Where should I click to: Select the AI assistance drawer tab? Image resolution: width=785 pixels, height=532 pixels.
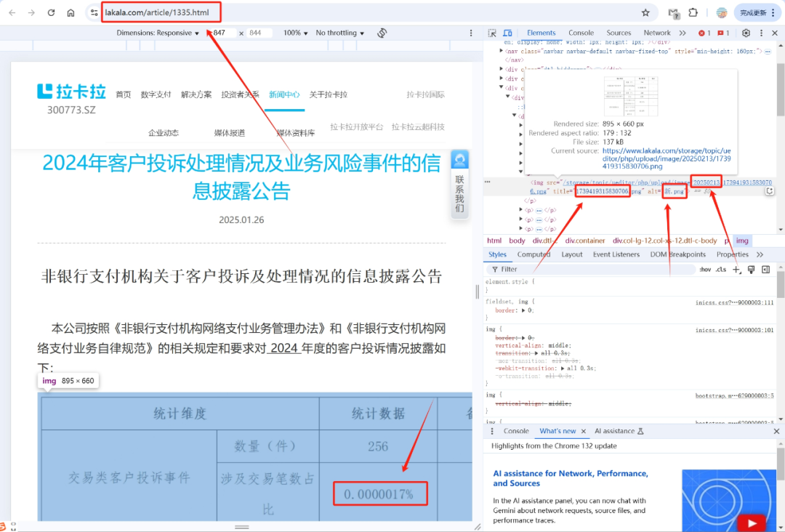click(x=619, y=431)
